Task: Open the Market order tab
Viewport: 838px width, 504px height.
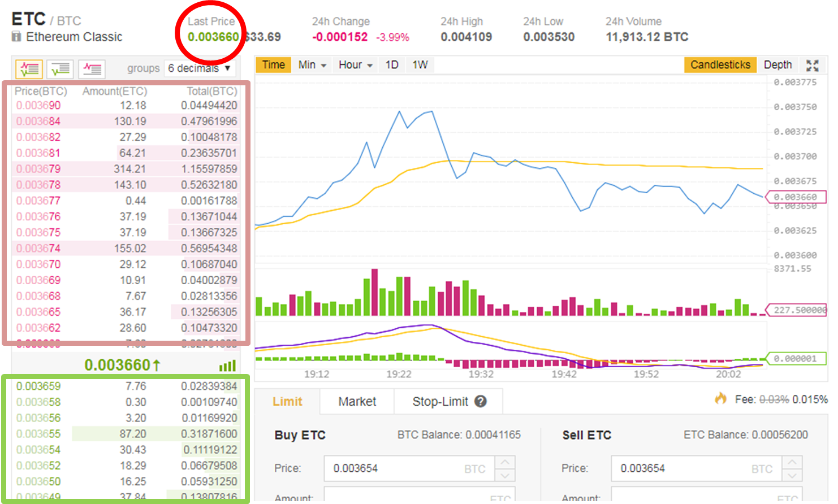Action: point(357,401)
